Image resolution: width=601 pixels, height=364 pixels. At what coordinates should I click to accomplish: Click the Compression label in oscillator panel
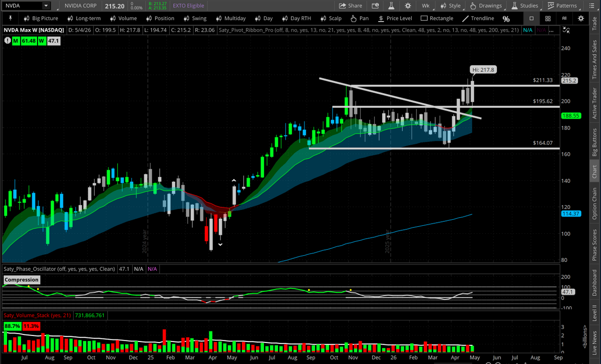coord(22,280)
